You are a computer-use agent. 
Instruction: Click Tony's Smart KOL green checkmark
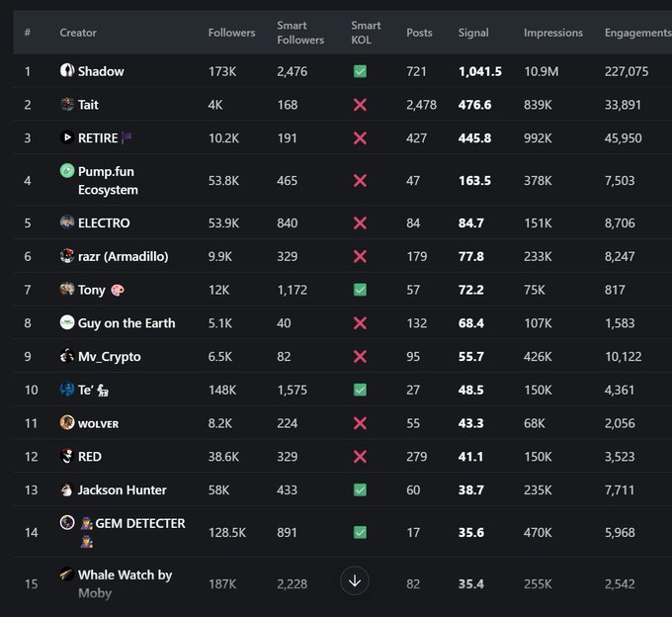tap(360, 290)
